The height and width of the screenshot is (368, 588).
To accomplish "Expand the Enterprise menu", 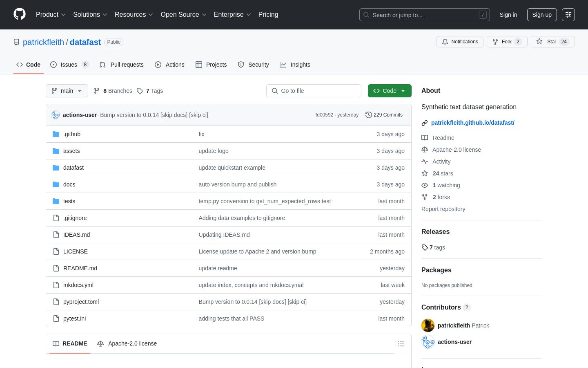I will [x=232, y=15].
